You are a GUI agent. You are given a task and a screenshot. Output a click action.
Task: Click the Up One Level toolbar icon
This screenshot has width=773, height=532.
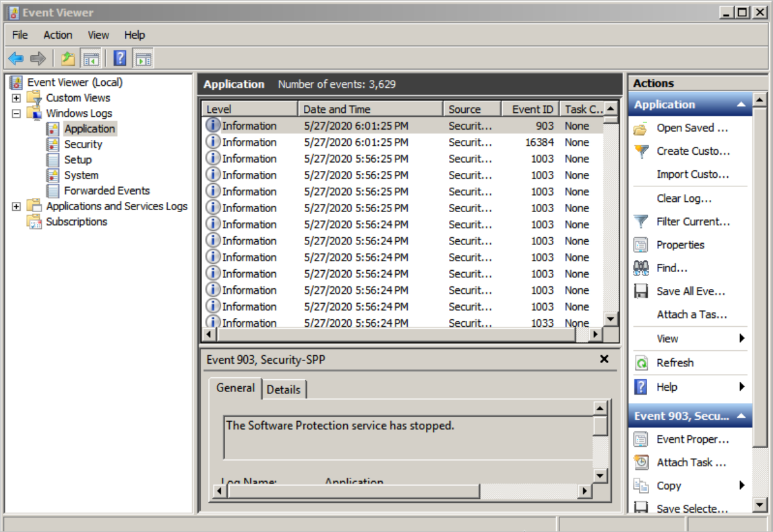click(x=68, y=59)
